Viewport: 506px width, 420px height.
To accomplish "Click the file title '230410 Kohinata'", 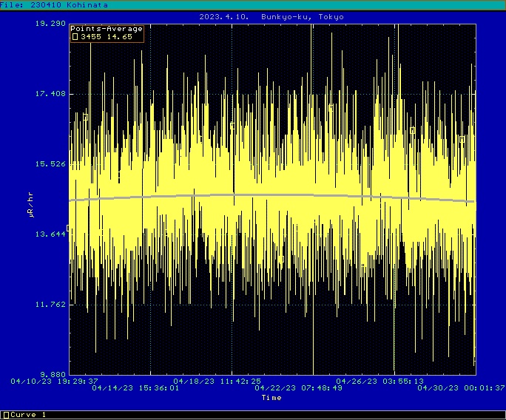I will (70, 4).
